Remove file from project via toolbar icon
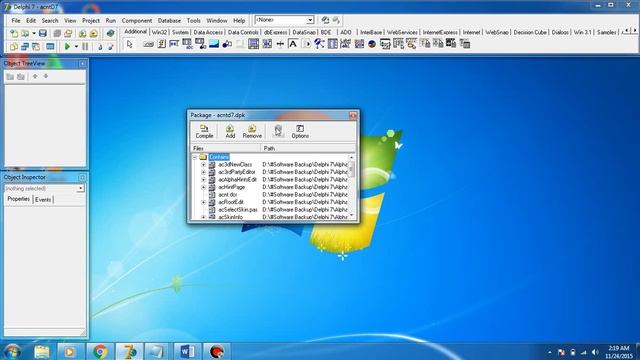The height and width of the screenshot is (360, 640). tap(93, 33)
